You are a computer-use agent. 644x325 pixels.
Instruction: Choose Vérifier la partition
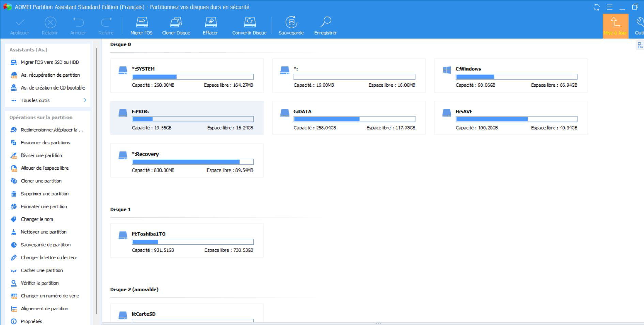47,283
